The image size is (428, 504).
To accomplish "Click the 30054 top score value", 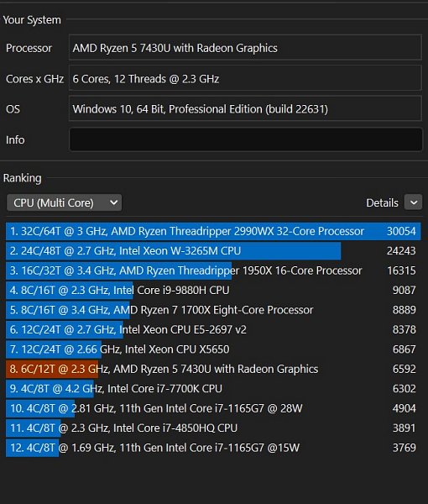I will pyautogui.click(x=401, y=231).
